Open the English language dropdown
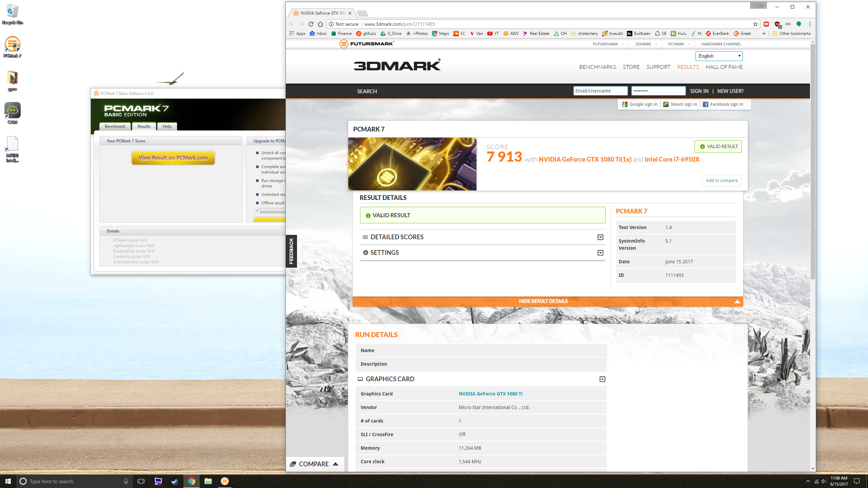 point(719,56)
